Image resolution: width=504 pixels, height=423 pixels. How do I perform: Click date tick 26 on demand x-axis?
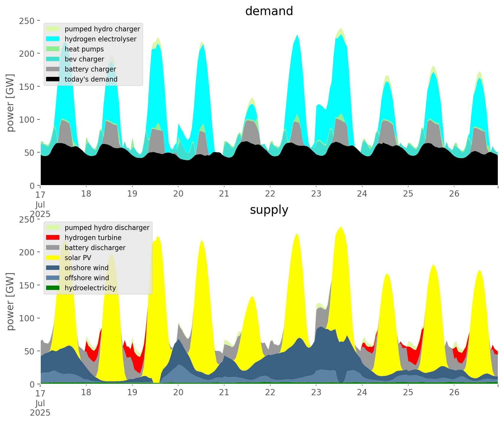pyautogui.click(x=454, y=194)
